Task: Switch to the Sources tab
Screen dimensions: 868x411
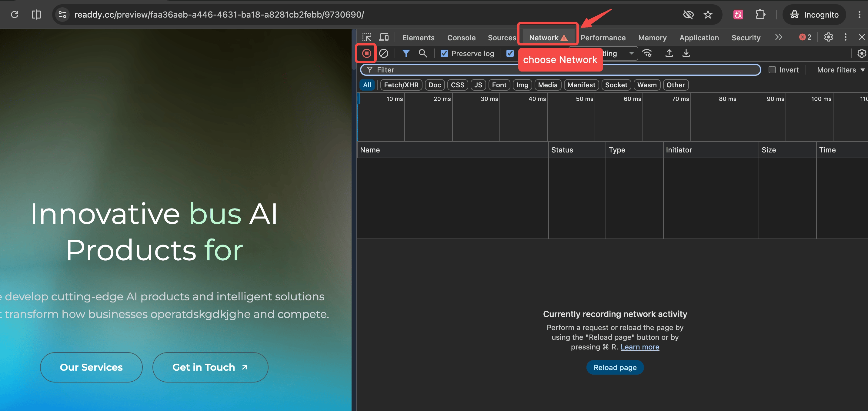Action: (x=502, y=38)
